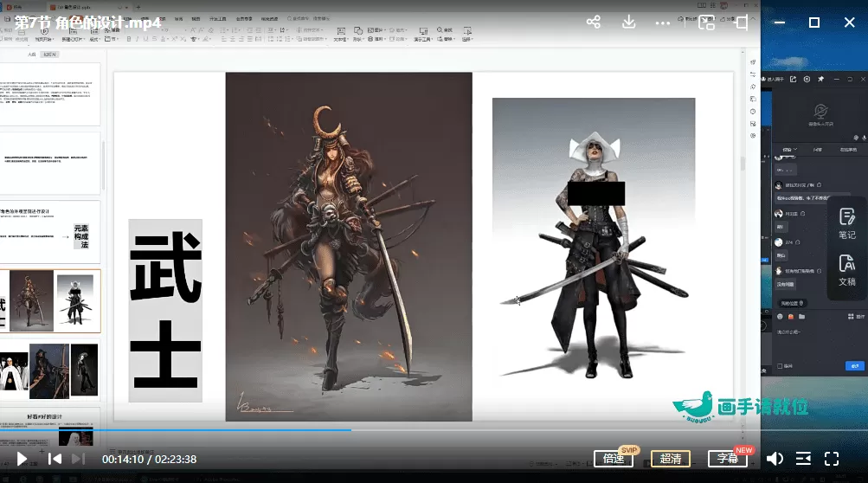
Task: Click the share icon in the top bar
Action: click(594, 23)
